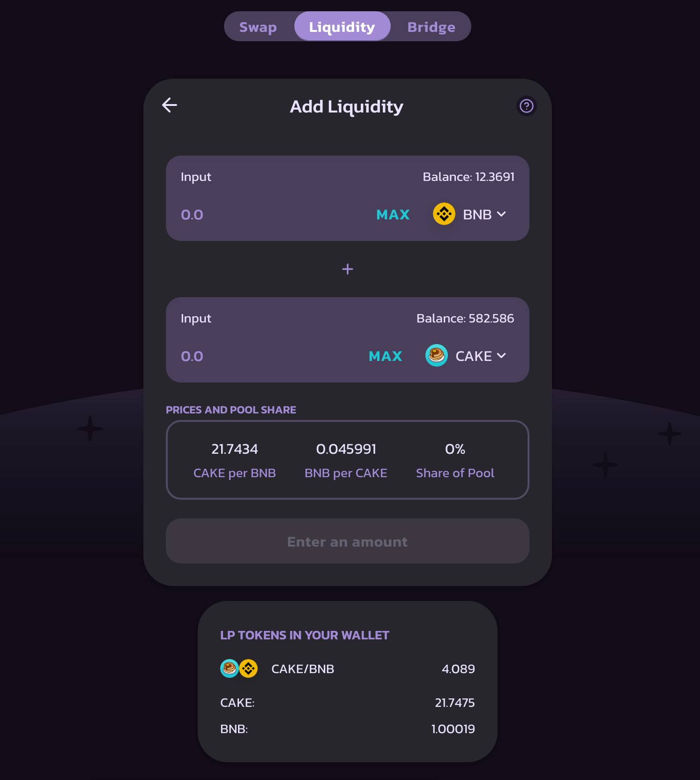Click the plus icon between input fields
The height and width of the screenshot is (780, 700).
click(347, 269)
